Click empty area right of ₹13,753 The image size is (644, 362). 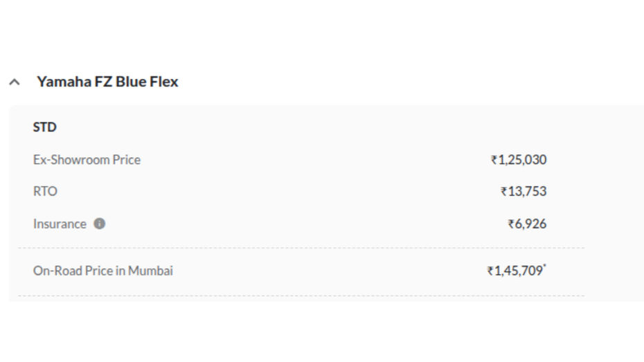[x=596, y=191]
